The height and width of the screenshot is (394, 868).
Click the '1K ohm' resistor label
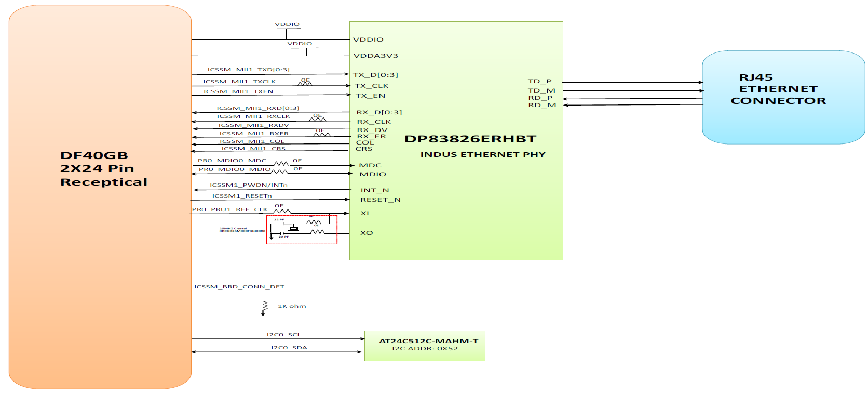click(292, 306)
